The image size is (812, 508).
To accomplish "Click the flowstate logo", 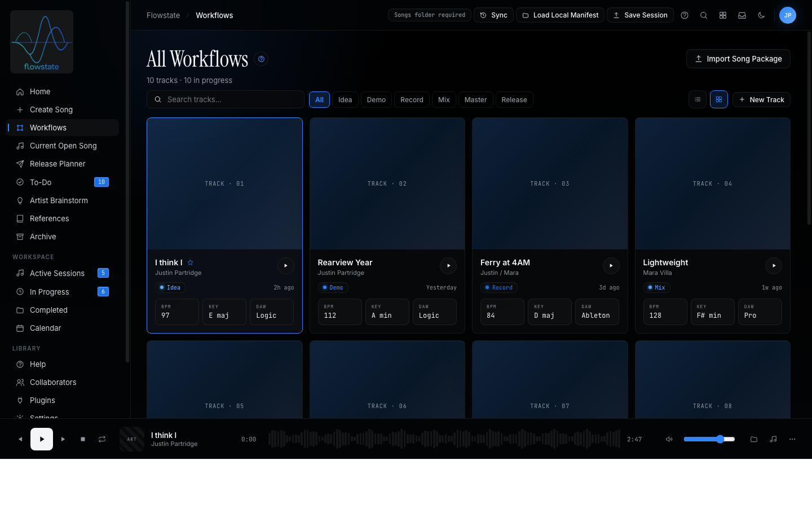I will tap(42, 42).
